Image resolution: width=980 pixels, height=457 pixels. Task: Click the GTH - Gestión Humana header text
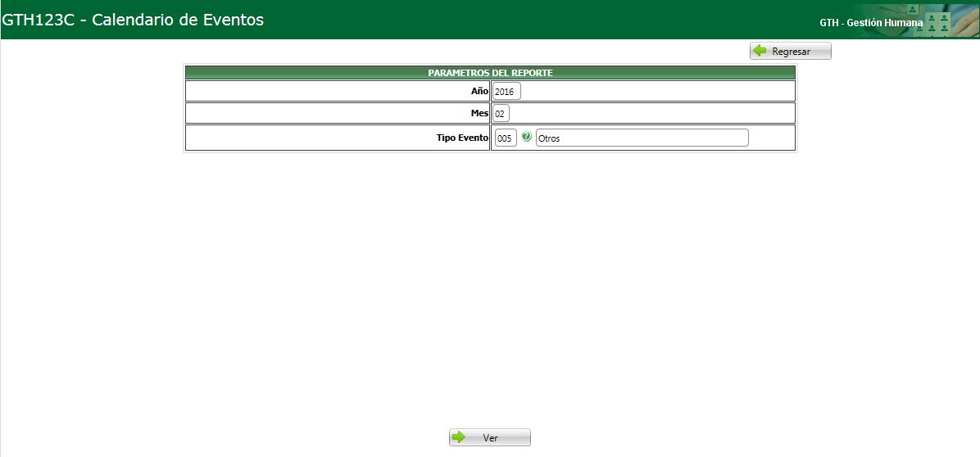click(871, 22)
